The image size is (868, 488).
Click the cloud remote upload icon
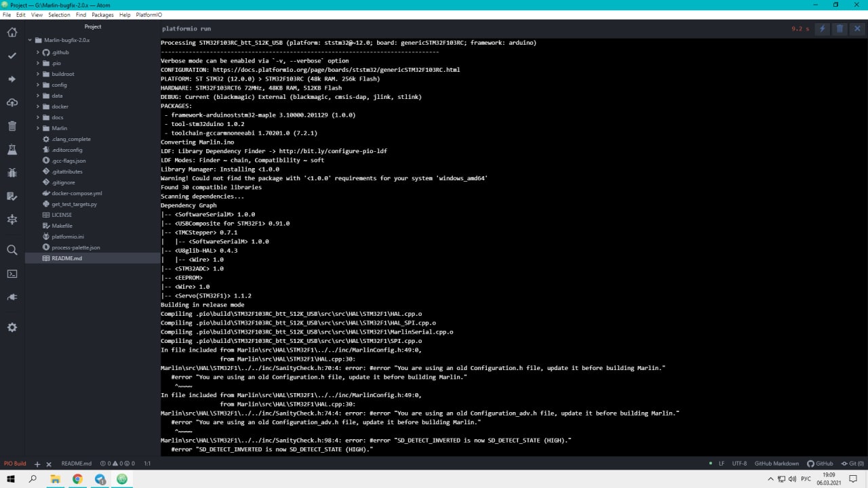click(12, 102)
